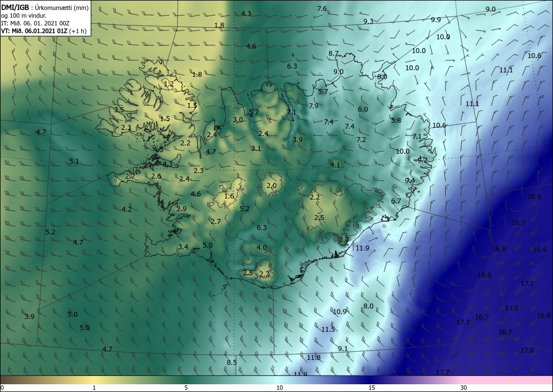Click the 0 label on the color scale
553x392 pixels.
click(2, 388)
